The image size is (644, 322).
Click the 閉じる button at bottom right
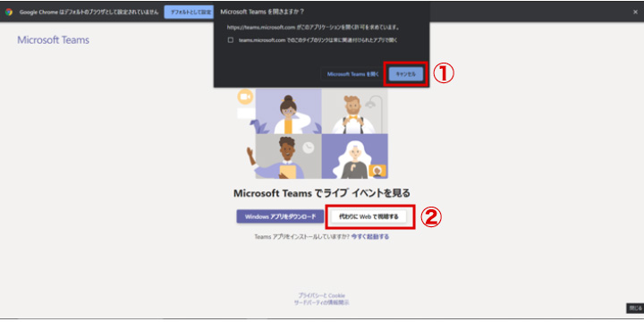(634, 308)
